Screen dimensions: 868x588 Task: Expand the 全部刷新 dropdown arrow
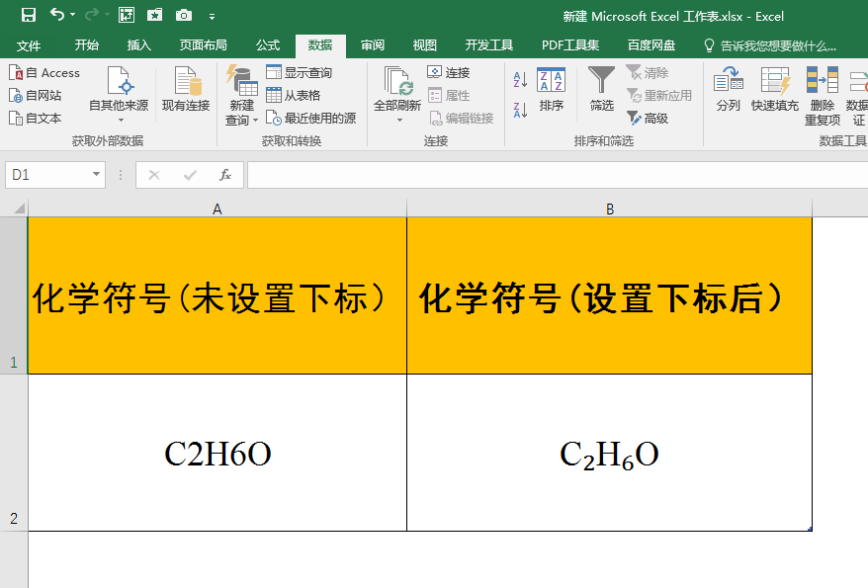399,120
